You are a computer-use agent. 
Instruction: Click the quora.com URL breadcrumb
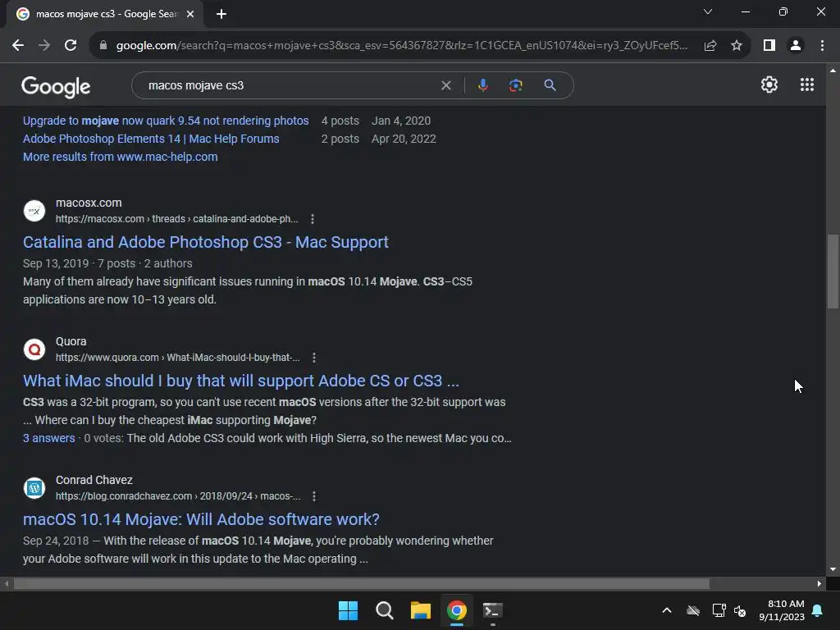coord(177,358)
